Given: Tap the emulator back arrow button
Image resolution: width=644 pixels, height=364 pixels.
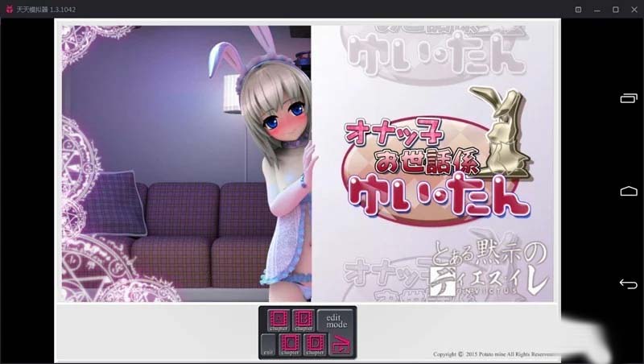Looking at the screenshot, I should 629,283.
